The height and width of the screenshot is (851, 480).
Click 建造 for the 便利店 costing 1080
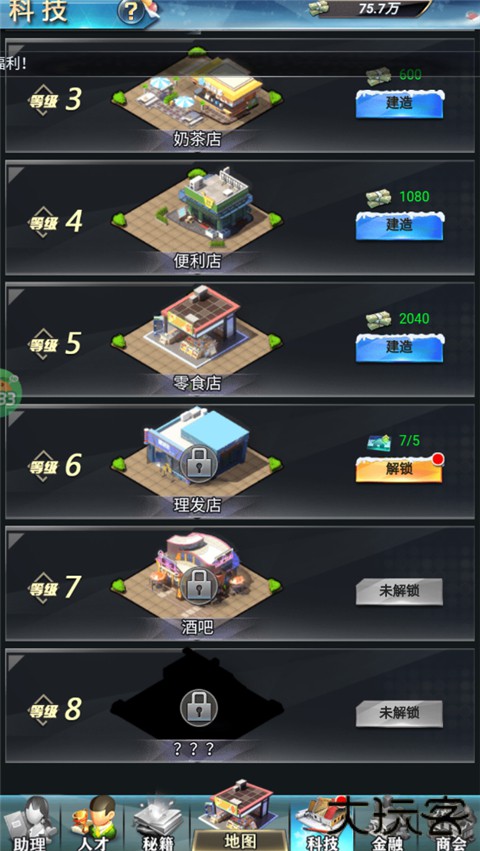coord(400,225)
